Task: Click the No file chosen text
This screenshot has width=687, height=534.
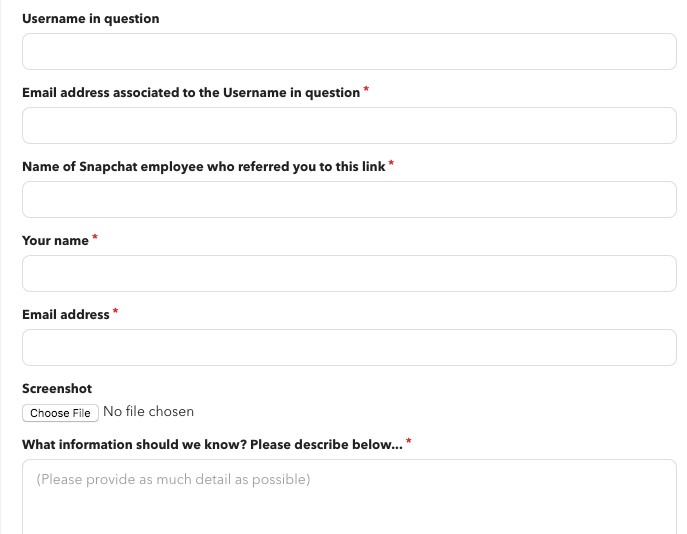Action: click(149, 411)
